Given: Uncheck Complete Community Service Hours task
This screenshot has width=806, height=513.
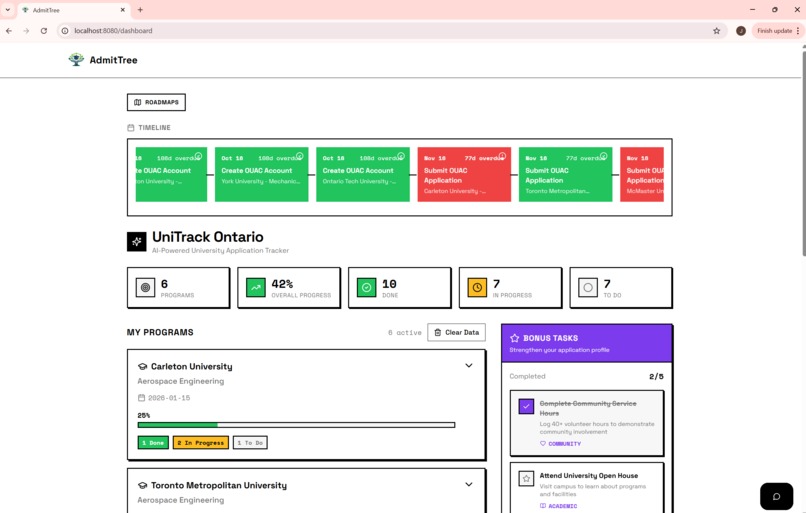Looking at the screenshot, I should [x=526, y=407].
